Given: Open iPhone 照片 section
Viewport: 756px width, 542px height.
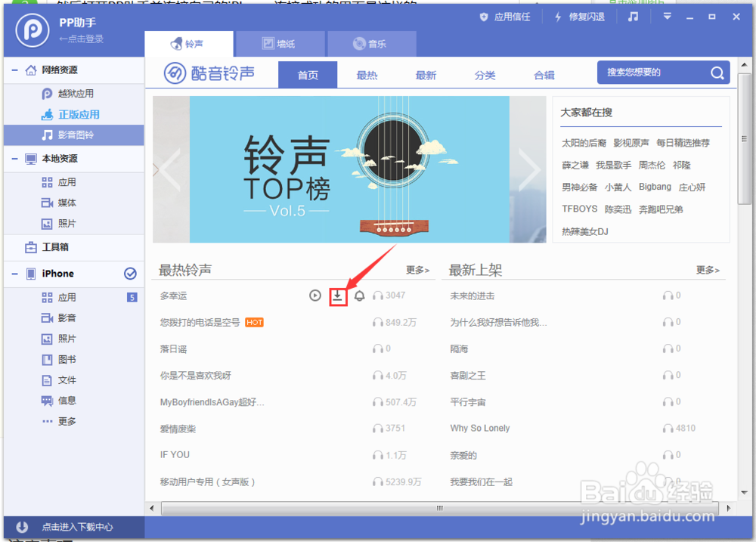Looking at the screenshot, I should pos(74,339).
